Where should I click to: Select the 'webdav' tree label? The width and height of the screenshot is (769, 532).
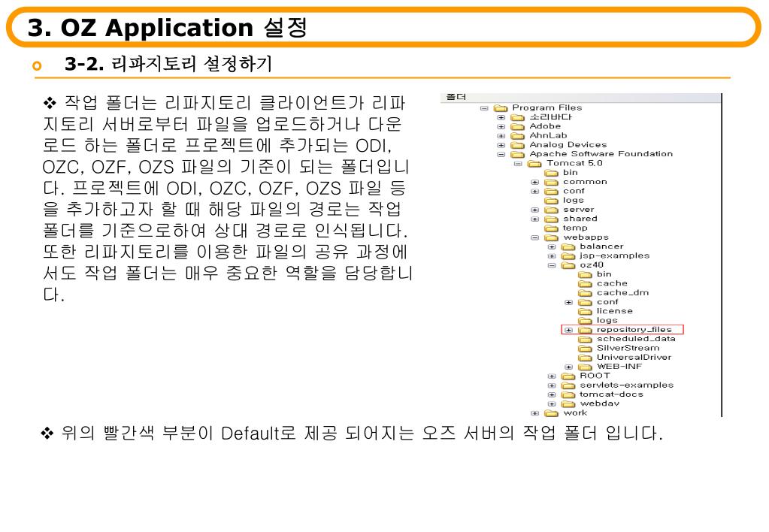point(599,404)
